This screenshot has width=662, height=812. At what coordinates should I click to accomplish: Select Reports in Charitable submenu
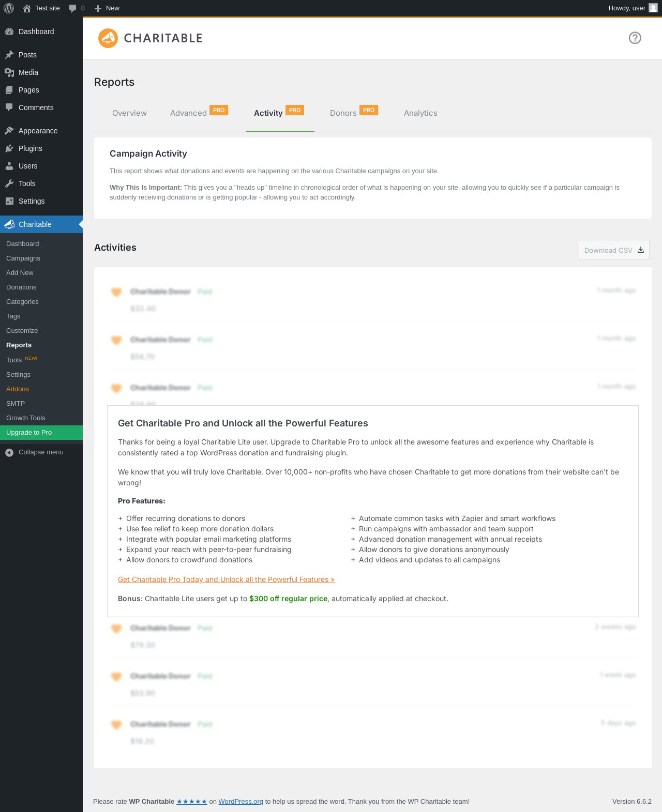[x=41, y=345]
